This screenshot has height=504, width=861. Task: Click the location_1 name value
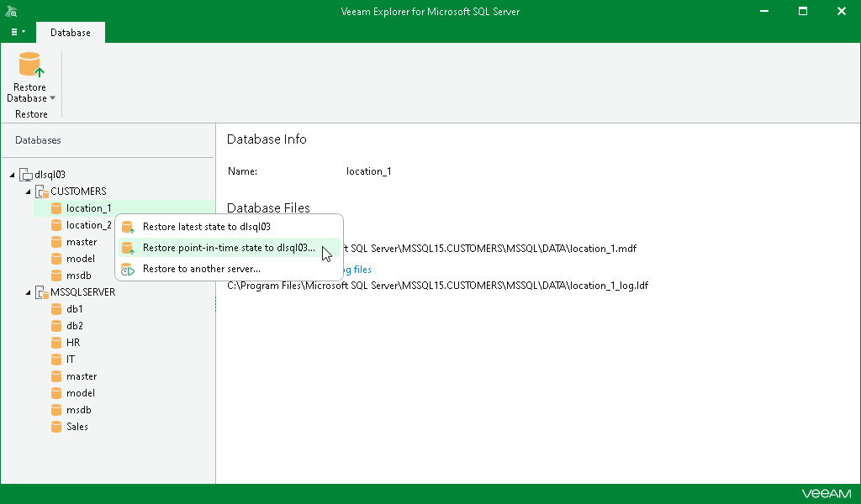tap(368, 171)
